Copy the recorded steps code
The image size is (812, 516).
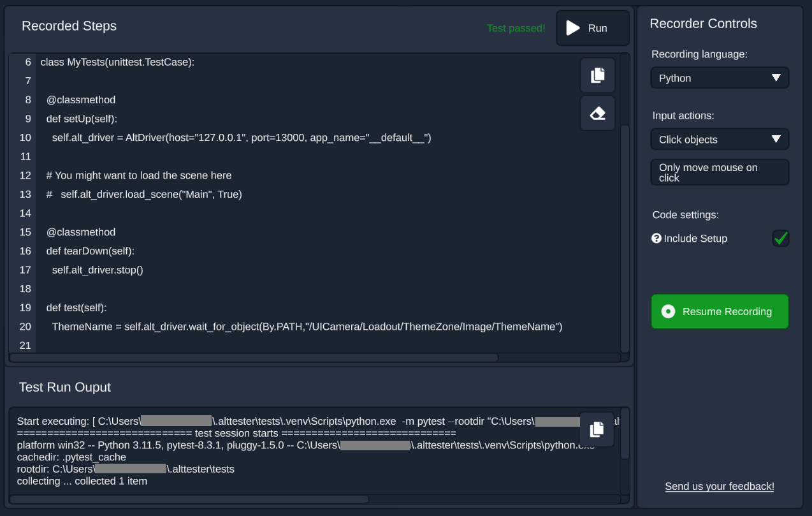(x=597, y=75)
